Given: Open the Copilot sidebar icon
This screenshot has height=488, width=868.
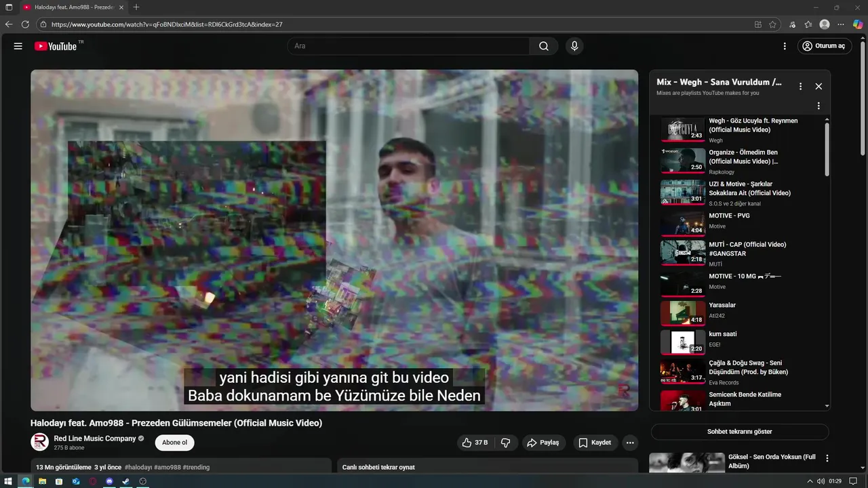Looking at the screenshot, I should pyautogui.click(x=858, y=24).
